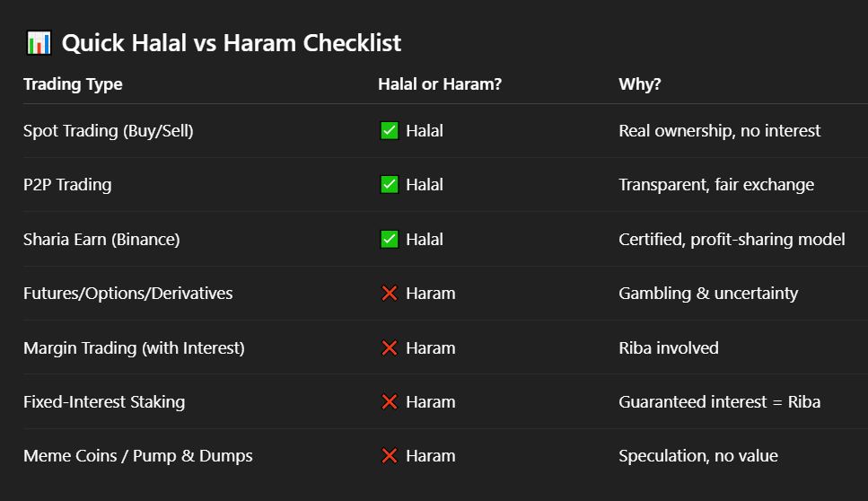Click the "Halal or Haram?" column header
Viewport: 868px width, 501px height.
[439, 84]
